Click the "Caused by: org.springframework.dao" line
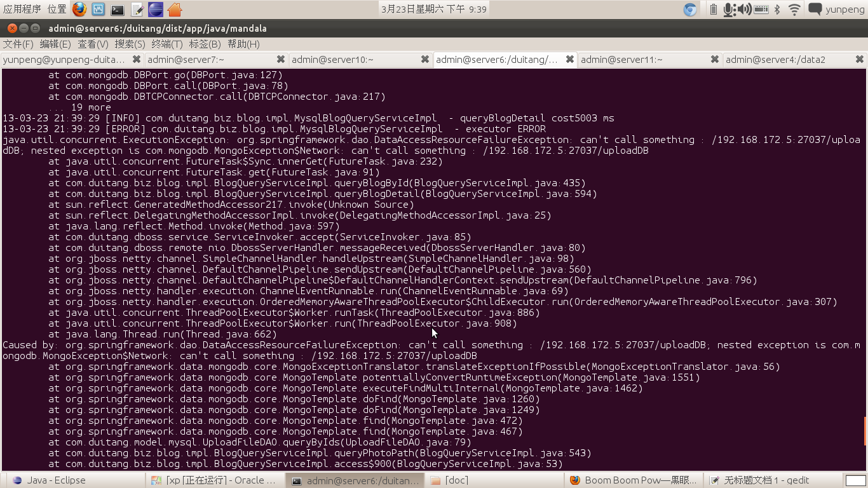This screenshot has width=868, height=488. click(x=431, y=351)
